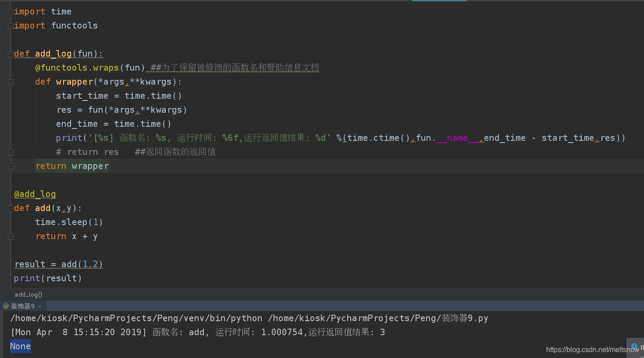Click 'time.sleep(1)' line
The width and height of the screenshot is (644, 358).
click(x=69, y=222)
